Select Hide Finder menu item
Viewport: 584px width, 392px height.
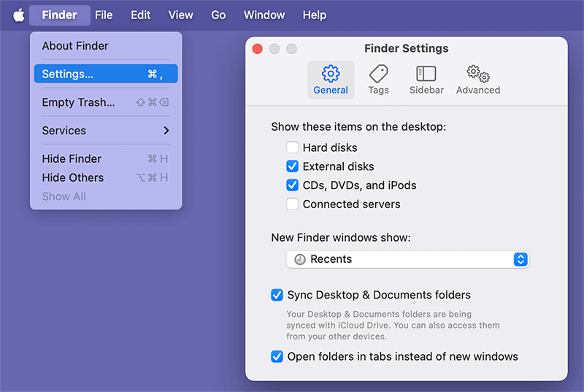coord(106,158)
